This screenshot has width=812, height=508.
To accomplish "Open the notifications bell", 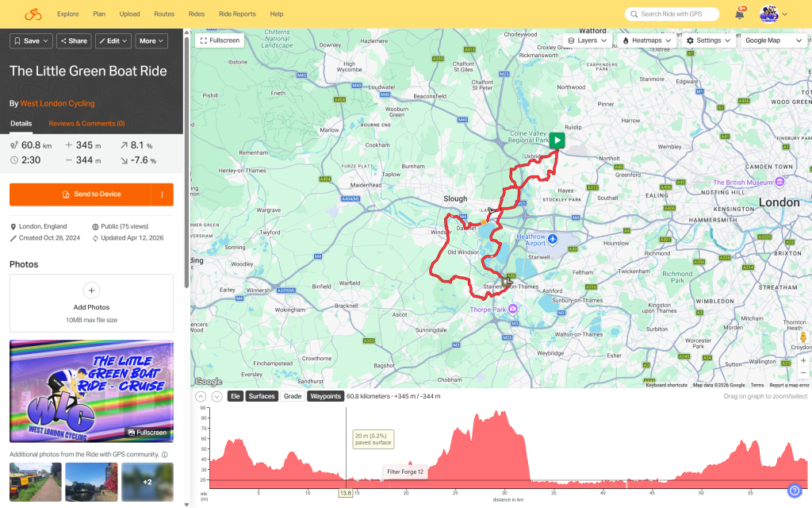I will [x=739, y=14].
